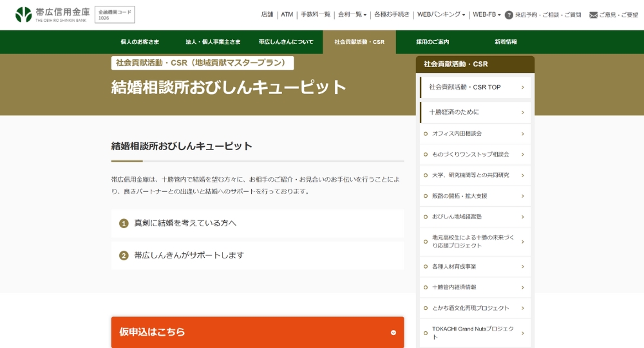This screenshot has height=348, width=644.
Task: Open the 個人のお客さま navigation tab
Action: click(x=140, y=42)
